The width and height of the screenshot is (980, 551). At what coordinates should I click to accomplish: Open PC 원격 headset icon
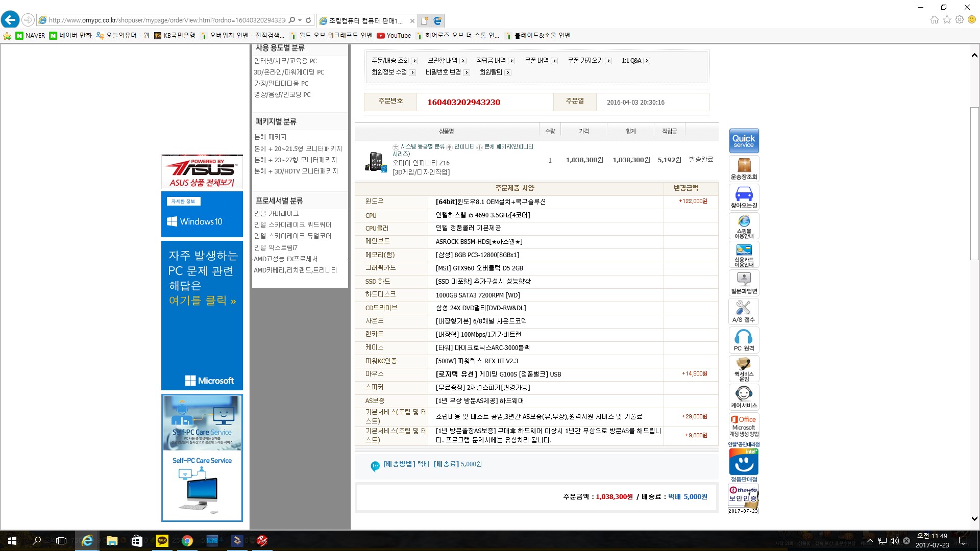point(744,340)
